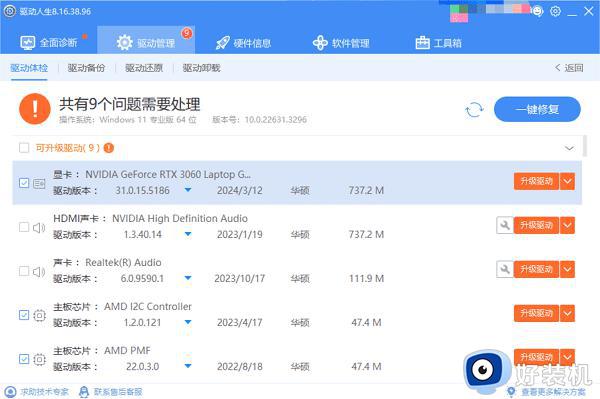This screenshot has width=600, height=399.
Task: Click the 联系售后客服 person icon
Action: click(84, 392)
